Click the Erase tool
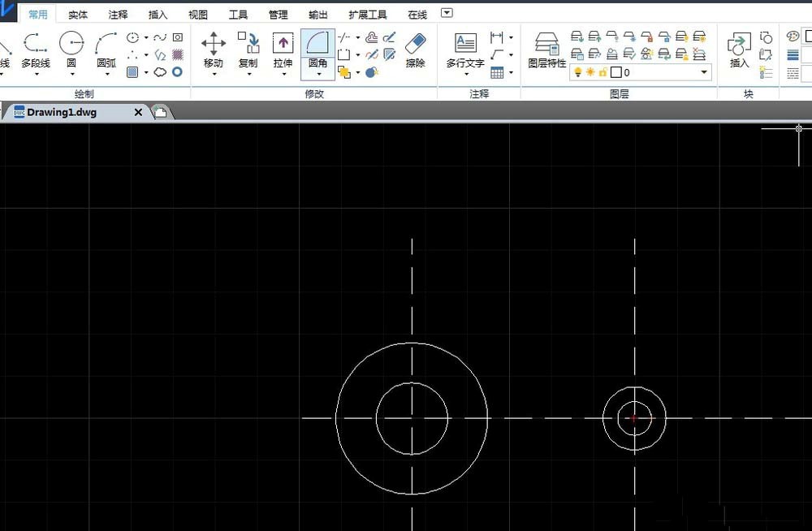 [x=417, y=42]
